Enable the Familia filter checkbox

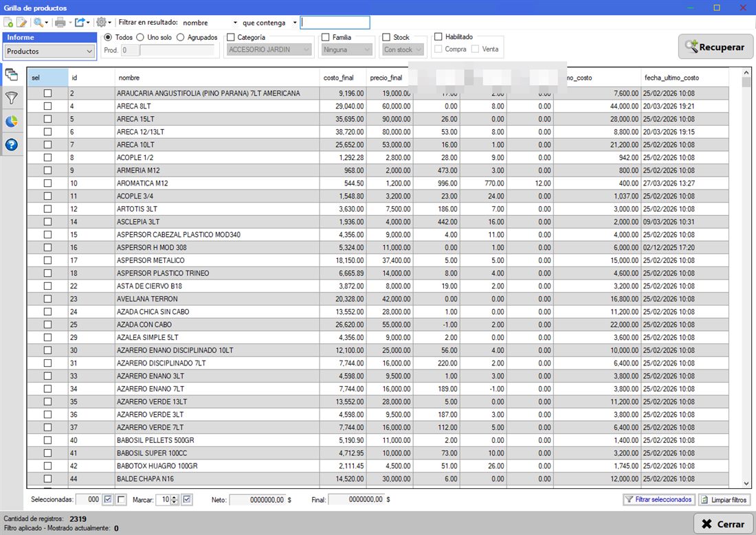[326, 37]
